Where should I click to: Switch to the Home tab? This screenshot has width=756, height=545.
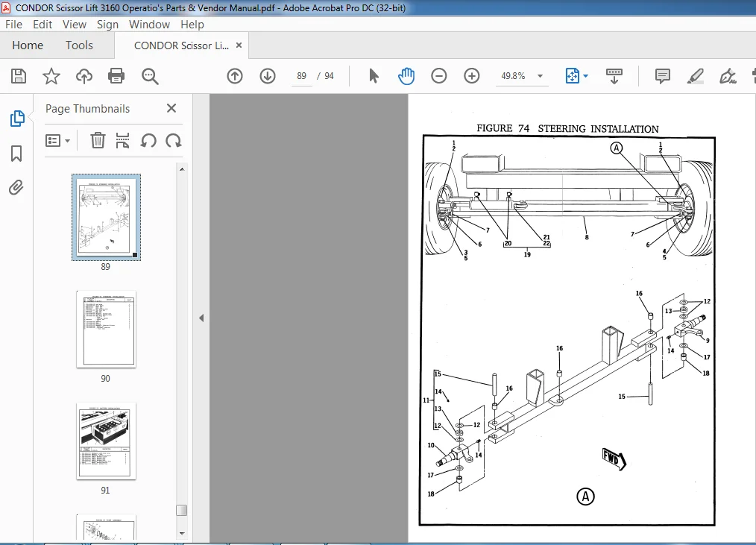pos(28,45)
